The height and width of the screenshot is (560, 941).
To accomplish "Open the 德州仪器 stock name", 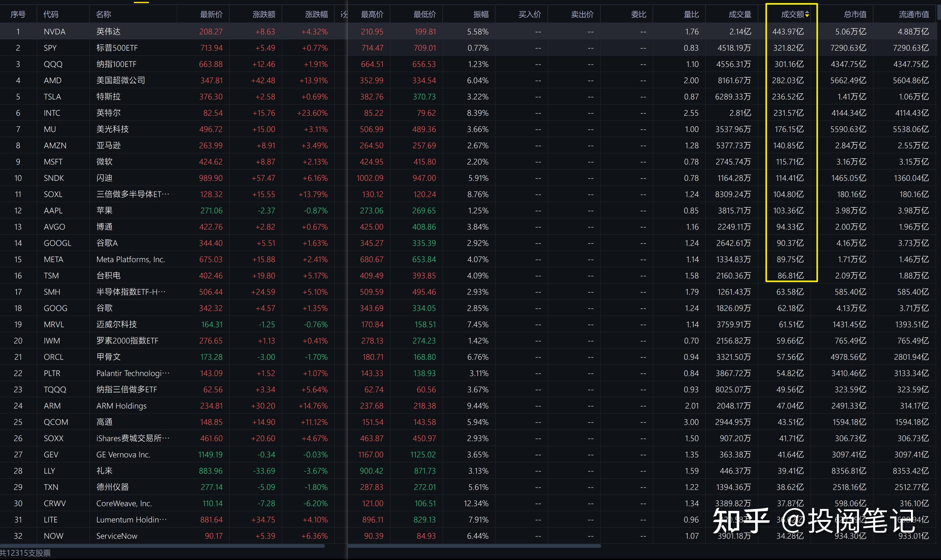I will pyautogui.click(x=112, y=487).
